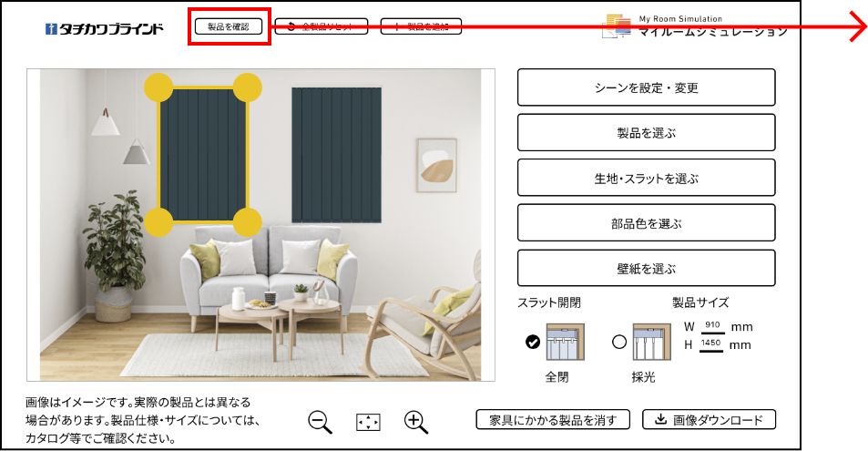Click the 全製品リセット button
The image size is (868, 451).
tap(322, 26)
